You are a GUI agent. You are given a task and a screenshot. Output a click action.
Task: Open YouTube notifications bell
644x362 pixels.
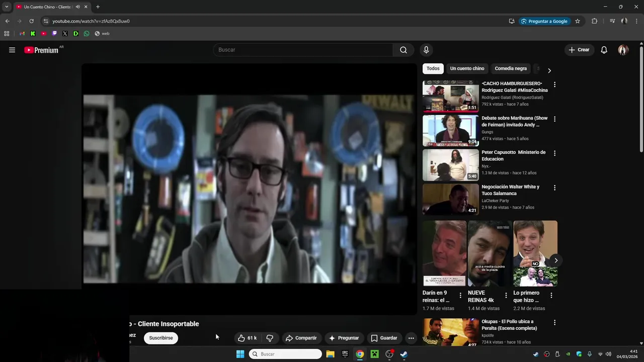coord(604,50)
